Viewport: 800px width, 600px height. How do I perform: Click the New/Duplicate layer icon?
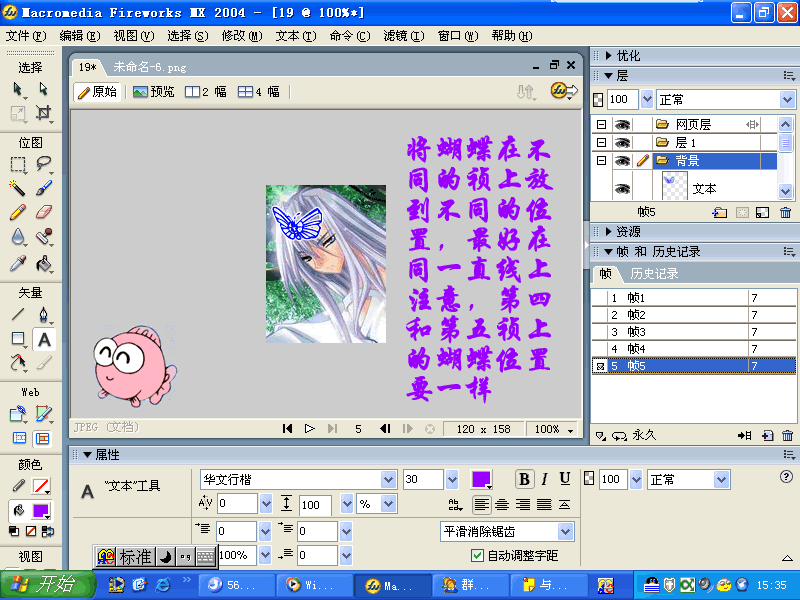[720, 212]
